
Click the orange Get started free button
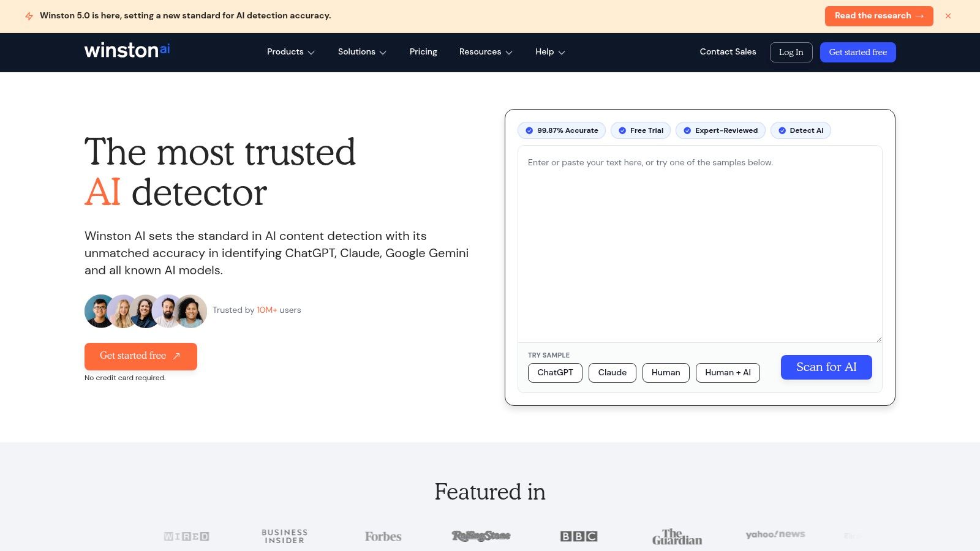pos(141,356)
